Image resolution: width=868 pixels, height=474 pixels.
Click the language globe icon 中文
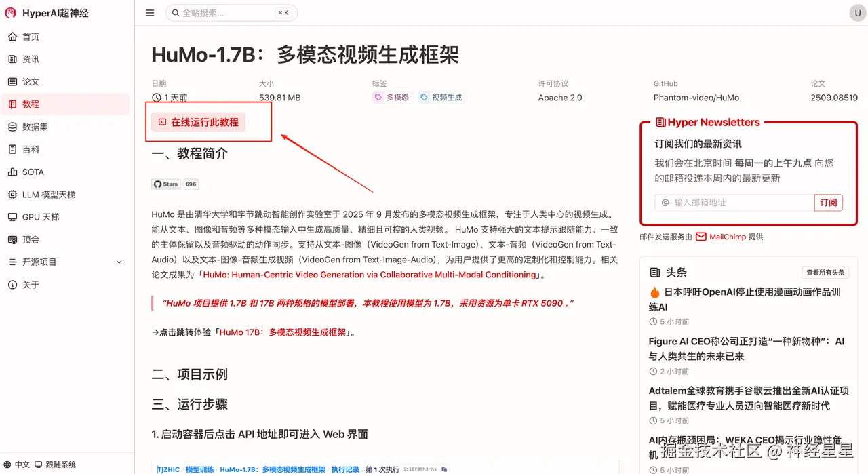point(9,465)
